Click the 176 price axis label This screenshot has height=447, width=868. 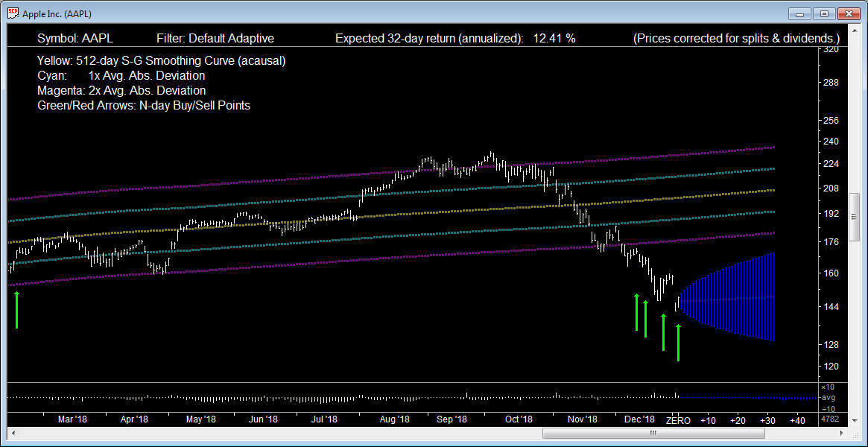click(832, 242)
